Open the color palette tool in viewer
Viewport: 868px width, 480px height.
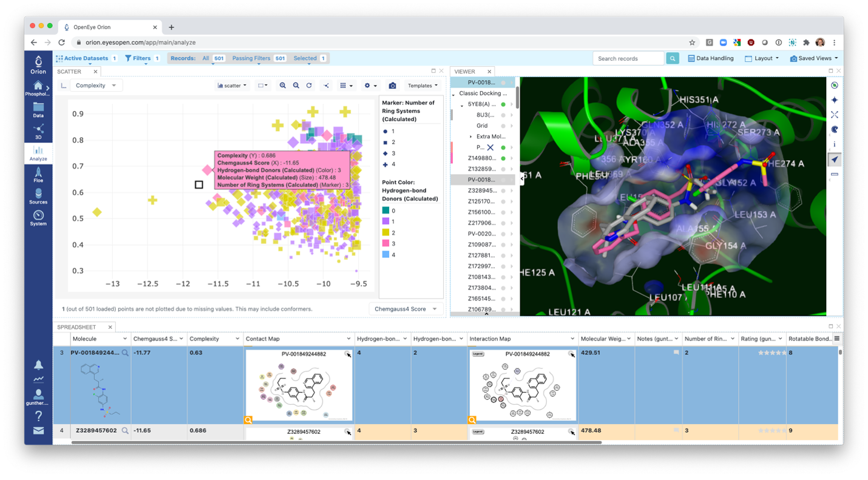point(835,129)
